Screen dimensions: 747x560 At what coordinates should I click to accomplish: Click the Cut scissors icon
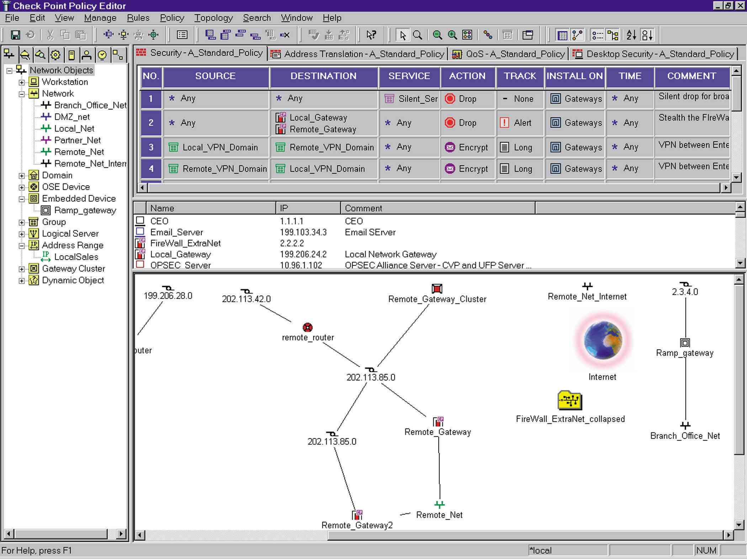coord(50,35)
